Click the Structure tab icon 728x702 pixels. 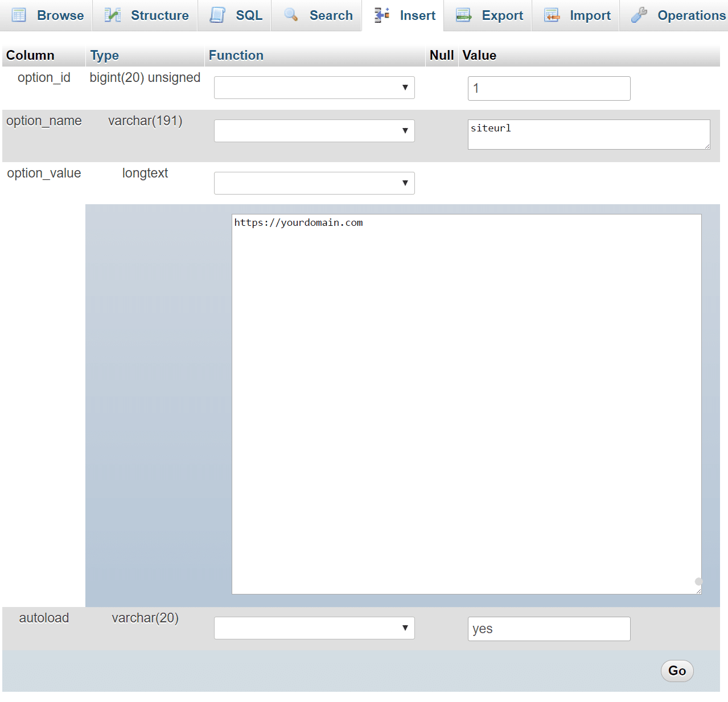(113, 15)
